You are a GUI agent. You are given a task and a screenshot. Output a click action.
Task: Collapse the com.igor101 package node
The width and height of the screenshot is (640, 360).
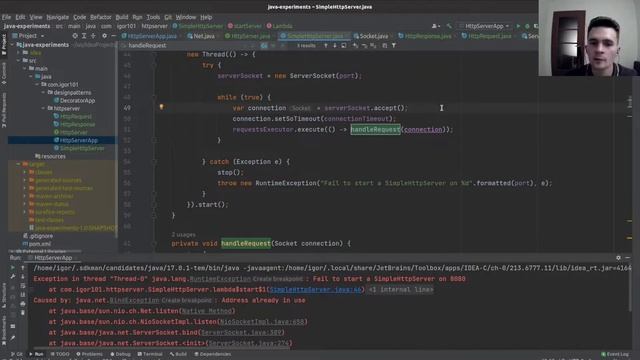[x=37, y=84]
